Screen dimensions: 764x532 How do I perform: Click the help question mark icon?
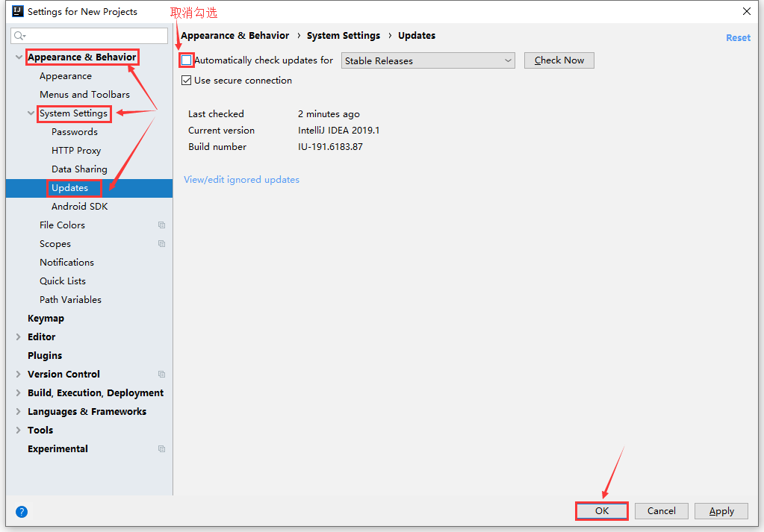tap(22, 512)
